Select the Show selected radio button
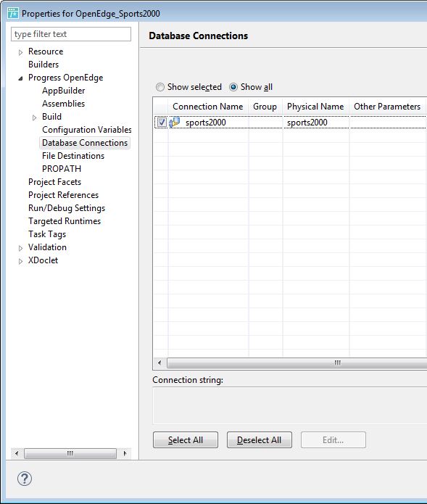The image size is (427, 504). (160, 87)
